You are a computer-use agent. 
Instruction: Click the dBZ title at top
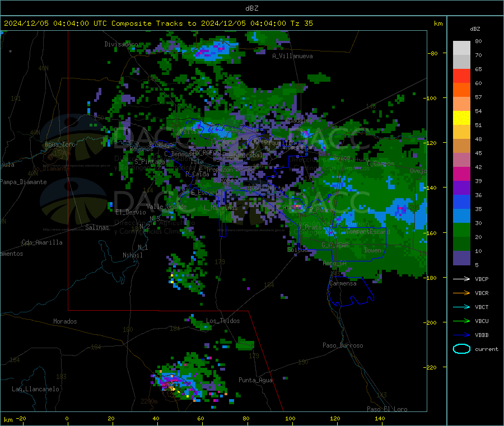(251, 8)
